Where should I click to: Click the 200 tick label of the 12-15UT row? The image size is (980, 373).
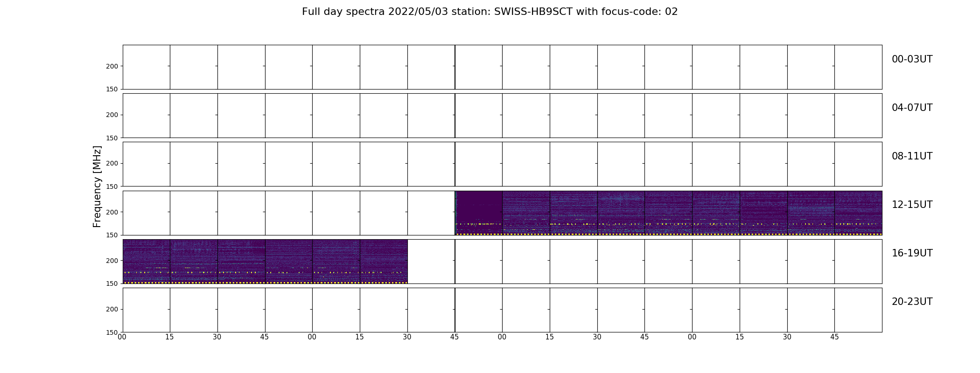(112, 212)
